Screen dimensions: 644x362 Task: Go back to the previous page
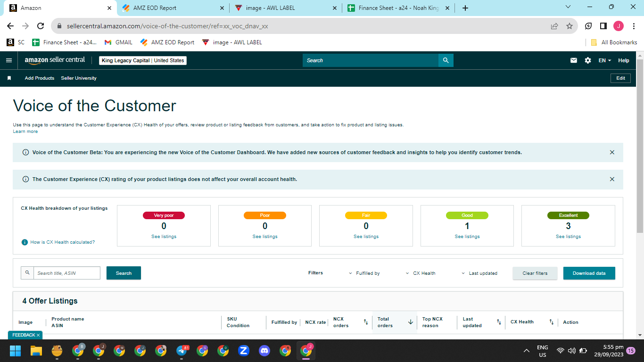tap(10, 26)
